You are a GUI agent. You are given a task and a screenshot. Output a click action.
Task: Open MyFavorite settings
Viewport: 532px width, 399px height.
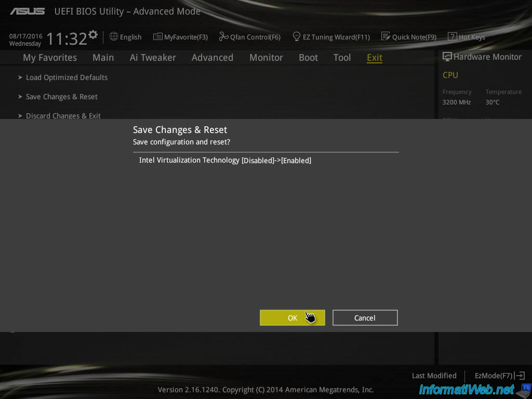180,37
